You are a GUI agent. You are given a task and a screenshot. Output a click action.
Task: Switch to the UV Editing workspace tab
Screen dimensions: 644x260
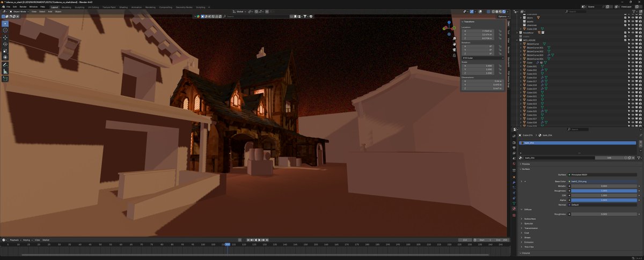click(x=93, y=7)
